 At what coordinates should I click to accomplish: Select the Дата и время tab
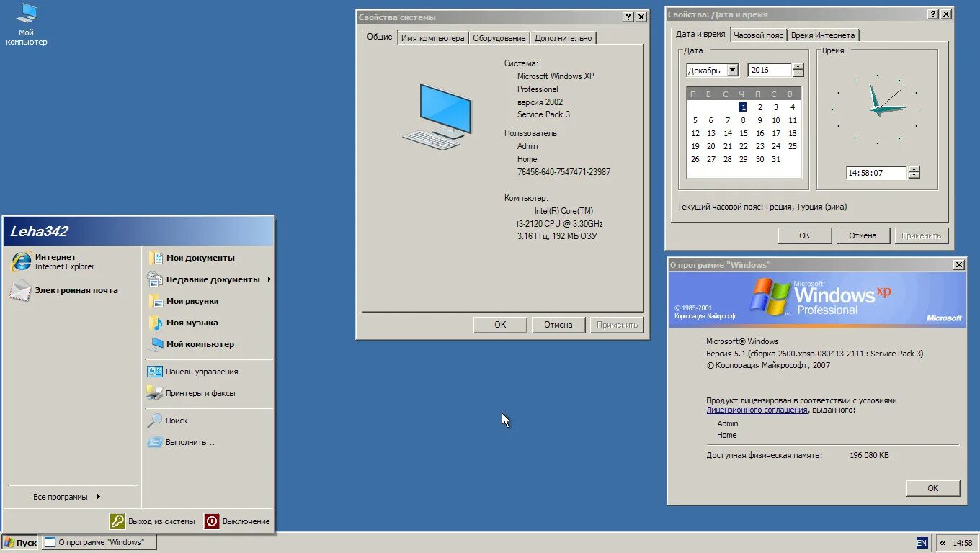click(700, 34)
